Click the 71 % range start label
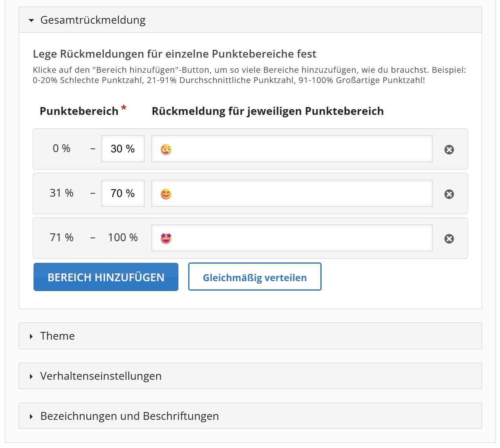This screenshot has width=500, height=448. point(61,237)
